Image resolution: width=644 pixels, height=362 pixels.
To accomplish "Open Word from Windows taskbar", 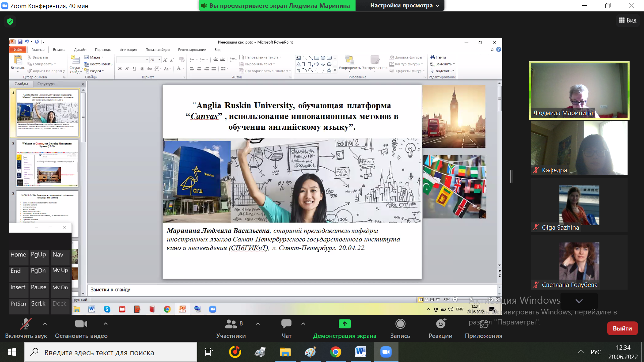I will click(361, 352).
